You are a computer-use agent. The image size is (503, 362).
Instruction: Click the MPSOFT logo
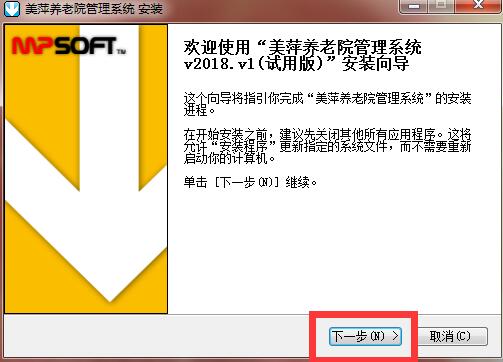pyautogui.click(x=69, y=46)
